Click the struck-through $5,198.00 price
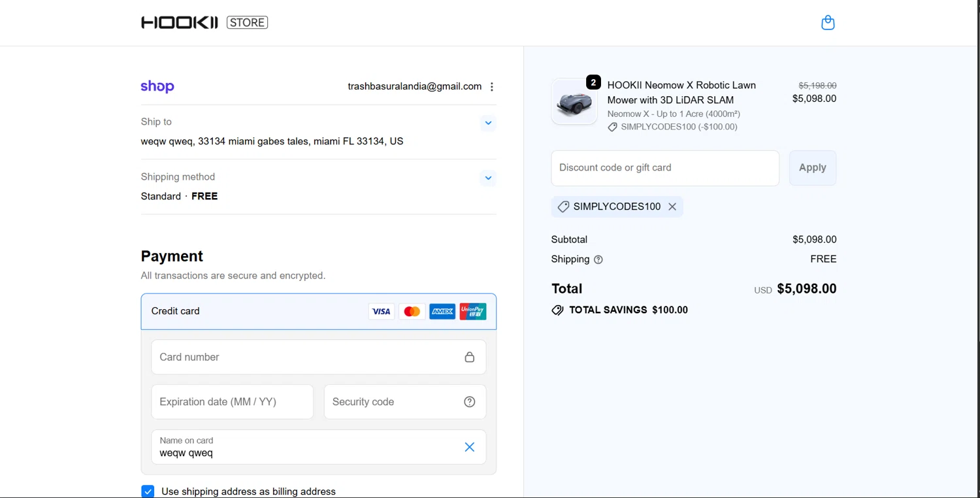Viewport: 980px width, 498px height. tap(817, 86)
